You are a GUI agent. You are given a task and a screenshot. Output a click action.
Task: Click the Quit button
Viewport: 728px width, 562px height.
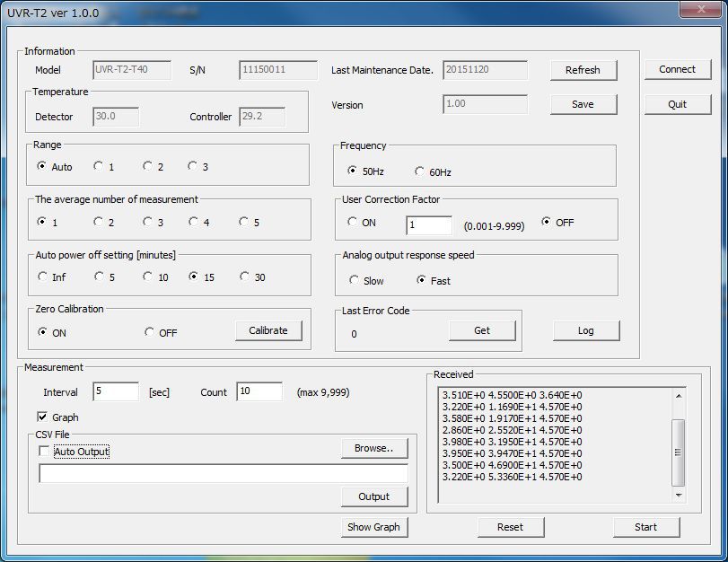click(x=678, y=104)
